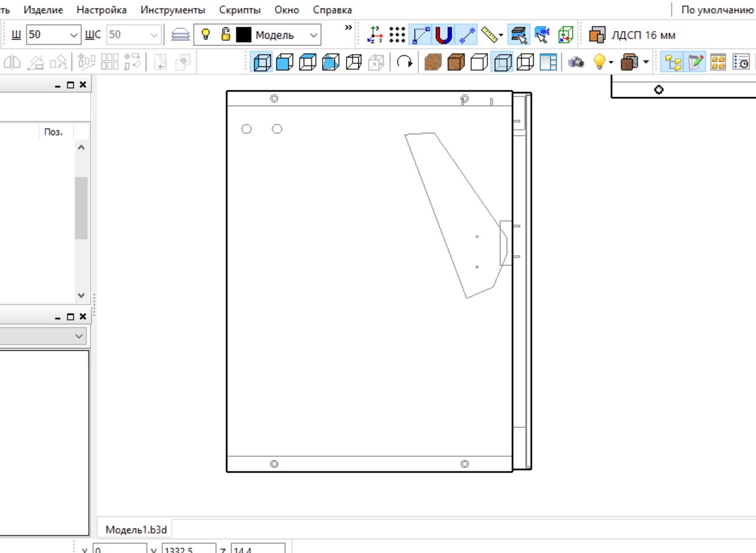
Task: Toggle the dotted grid display
Action: 397,35
